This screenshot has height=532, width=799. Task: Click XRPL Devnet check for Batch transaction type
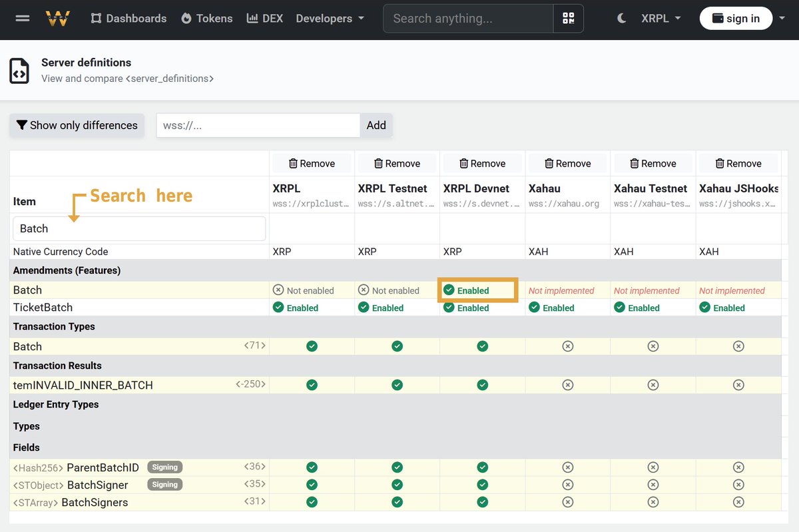click(x=483, y=346)
